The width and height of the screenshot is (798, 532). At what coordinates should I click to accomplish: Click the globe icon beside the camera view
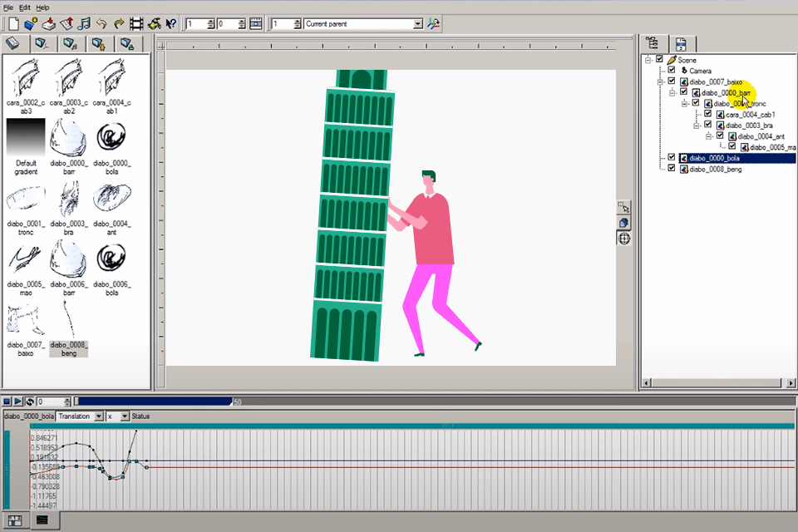point(623,239)
